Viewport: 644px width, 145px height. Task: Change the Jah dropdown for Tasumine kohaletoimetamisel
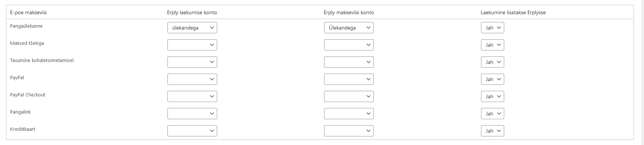(492, 62)
